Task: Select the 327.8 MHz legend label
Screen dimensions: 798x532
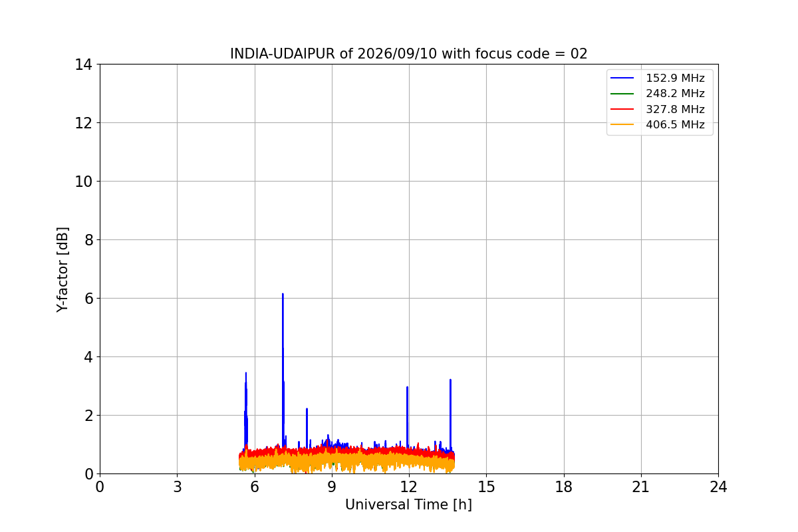Action: [x=675, y=109]
